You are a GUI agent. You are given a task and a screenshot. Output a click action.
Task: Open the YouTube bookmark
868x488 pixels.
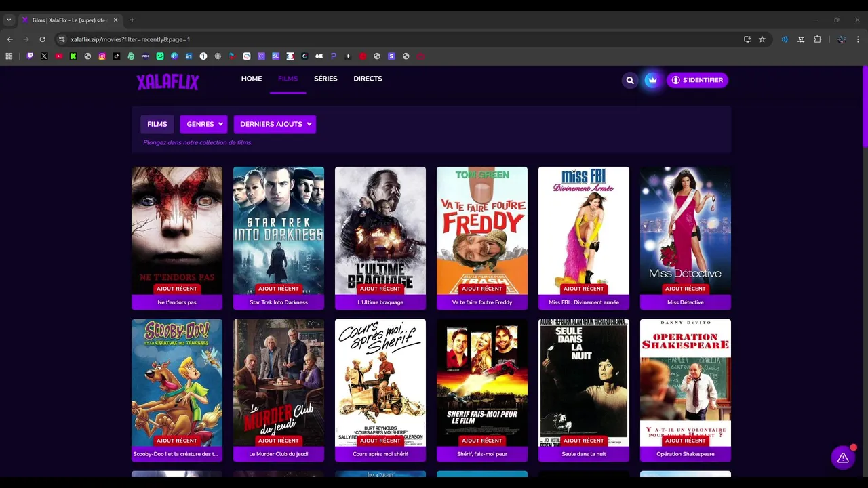(x=59, y=56)
